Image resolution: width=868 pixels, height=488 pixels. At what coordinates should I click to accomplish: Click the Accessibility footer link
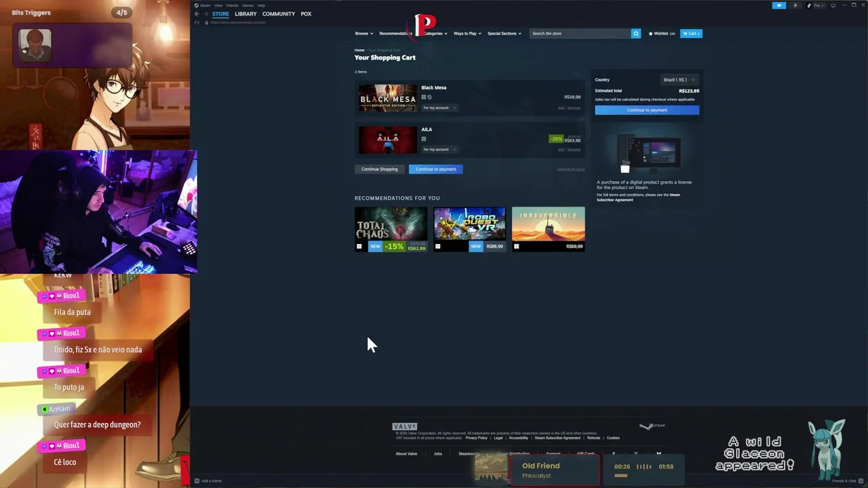[x=518, y=438]
